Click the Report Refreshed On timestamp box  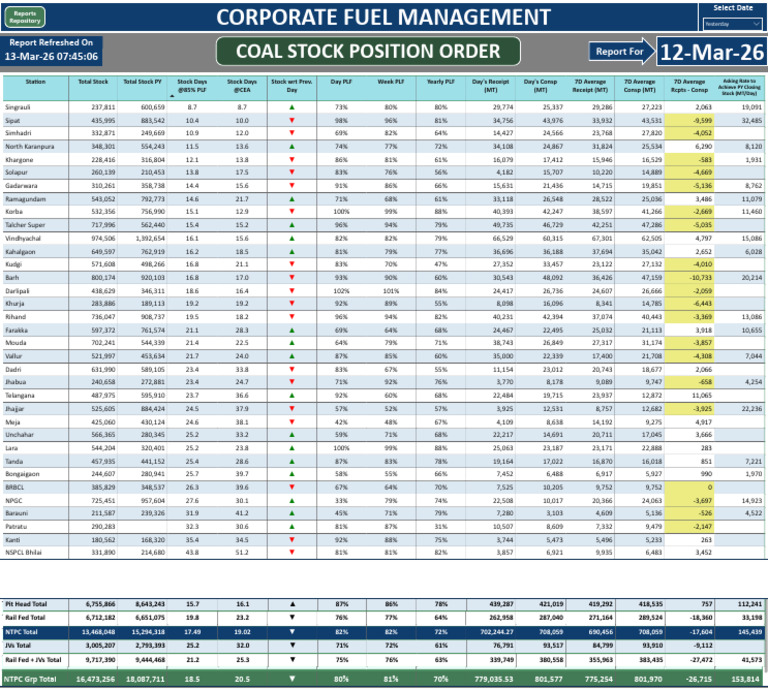click(51, 50)
